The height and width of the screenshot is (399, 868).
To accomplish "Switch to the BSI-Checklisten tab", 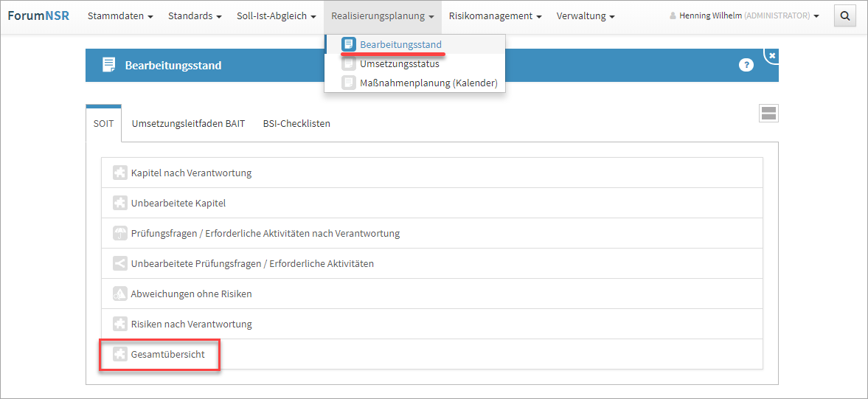I will (296, 123).
